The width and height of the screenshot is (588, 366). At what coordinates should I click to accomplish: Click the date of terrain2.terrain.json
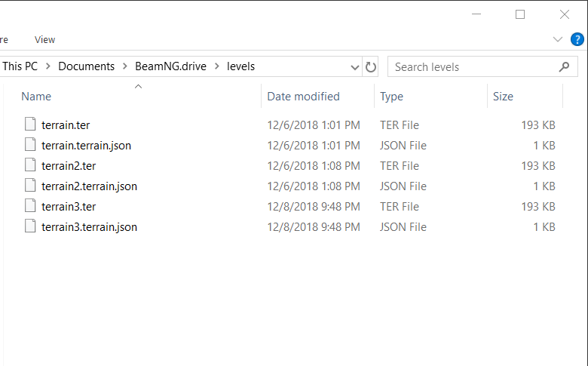pos(314,186)
